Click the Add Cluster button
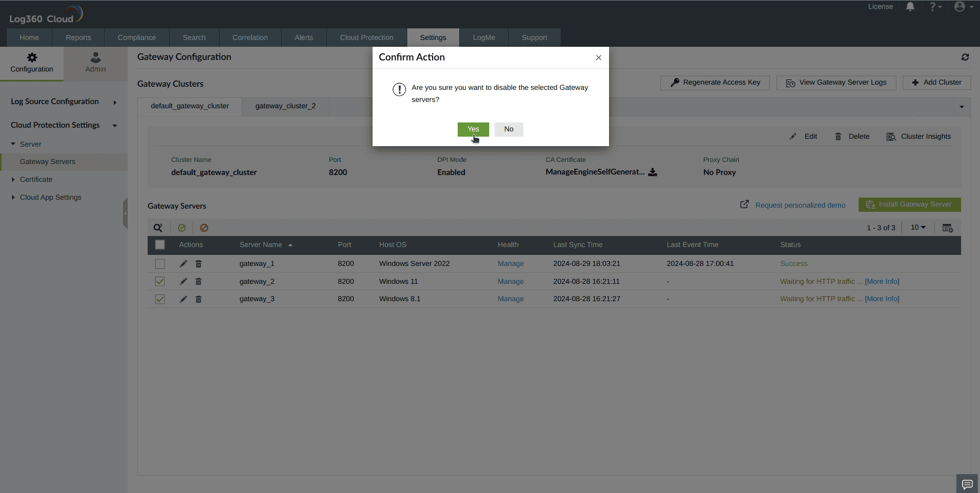 [937, 83]
